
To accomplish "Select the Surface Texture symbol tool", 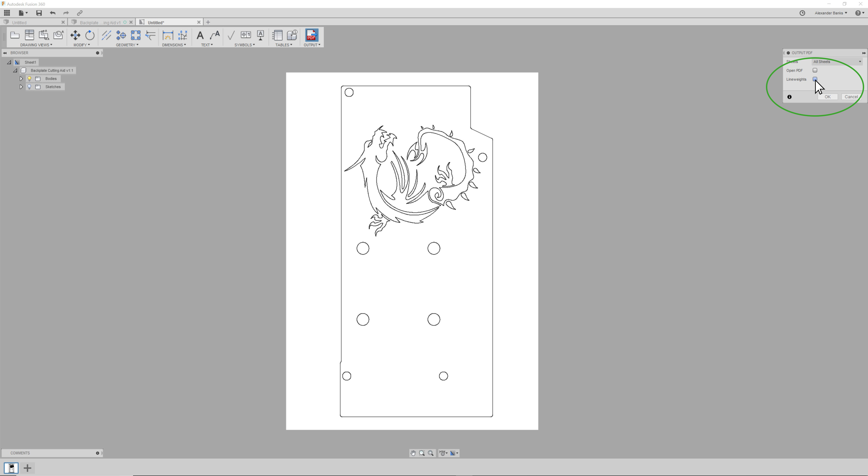I will (231, 35).
